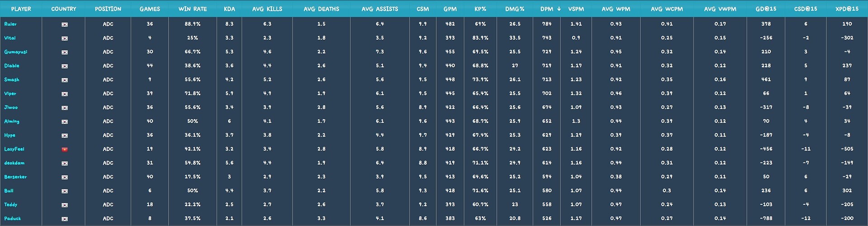
Task: Click the DPM sort arrow icon
Action: point(559,9)
